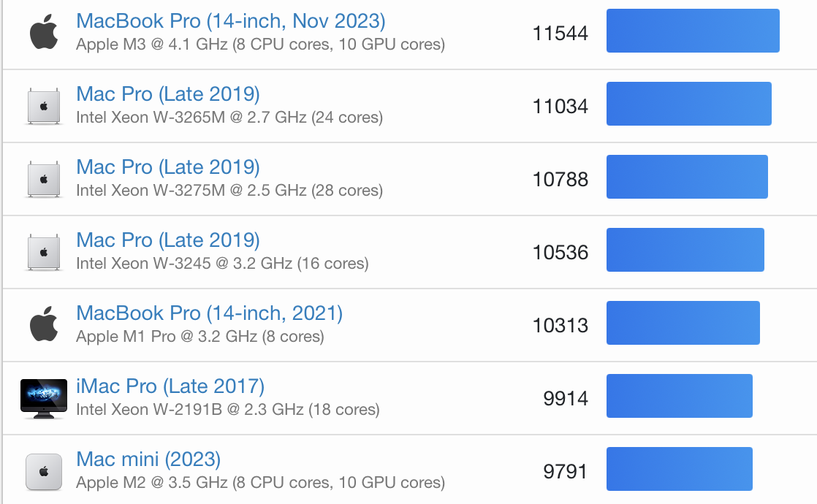The height and width of the screenshot is (504, 817).
Task: Open MacBook Pro (14-inch, 2021) link
Action: pyautogui.click(x=209, y=313)
